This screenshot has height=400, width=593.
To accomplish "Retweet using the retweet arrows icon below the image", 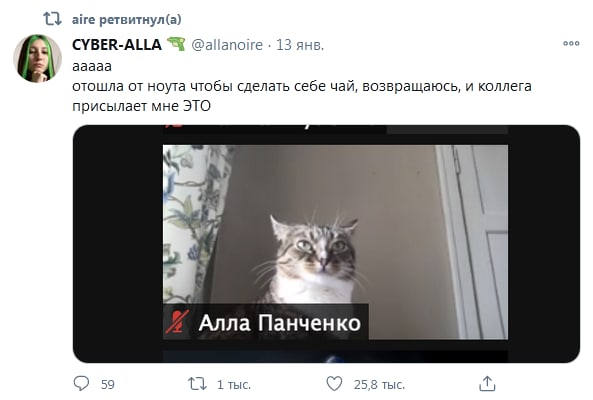I will [x=197, y=384].
